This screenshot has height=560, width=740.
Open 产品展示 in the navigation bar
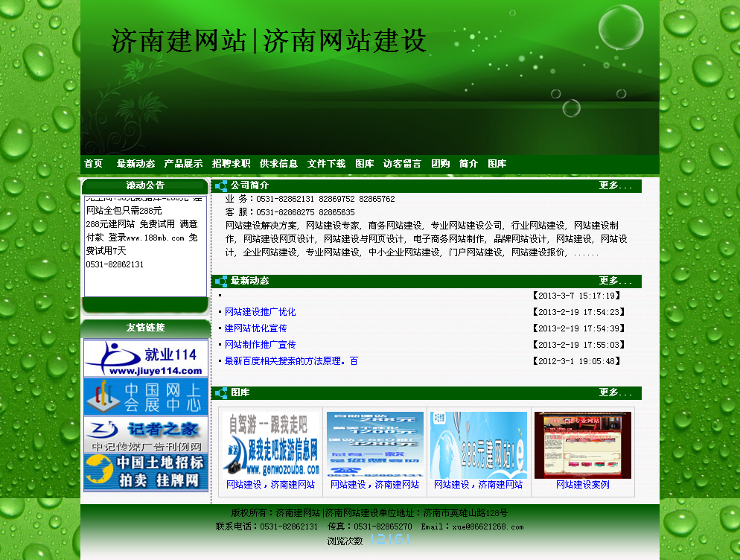[183, 164]
